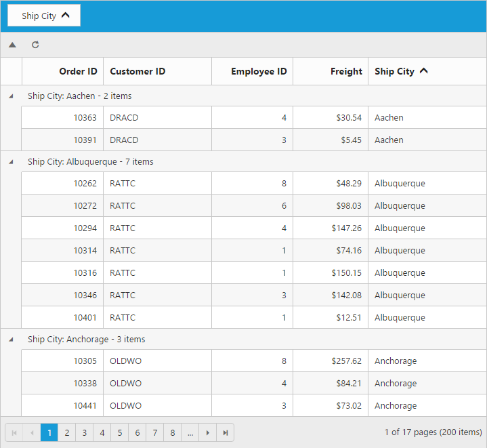Select order 10305 cell
This screenshot has height=448, width=487.
[x=62, y=361]
